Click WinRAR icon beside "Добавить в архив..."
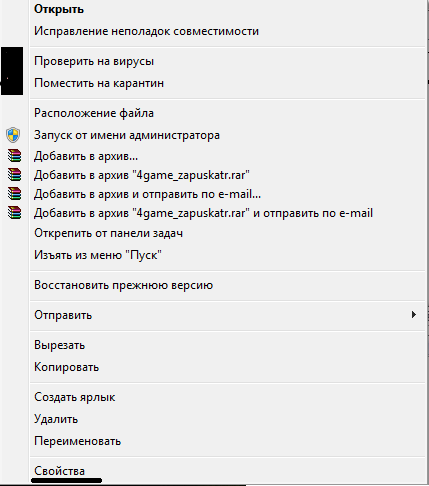This screenshot has width=429, height=486. [14, 156]
